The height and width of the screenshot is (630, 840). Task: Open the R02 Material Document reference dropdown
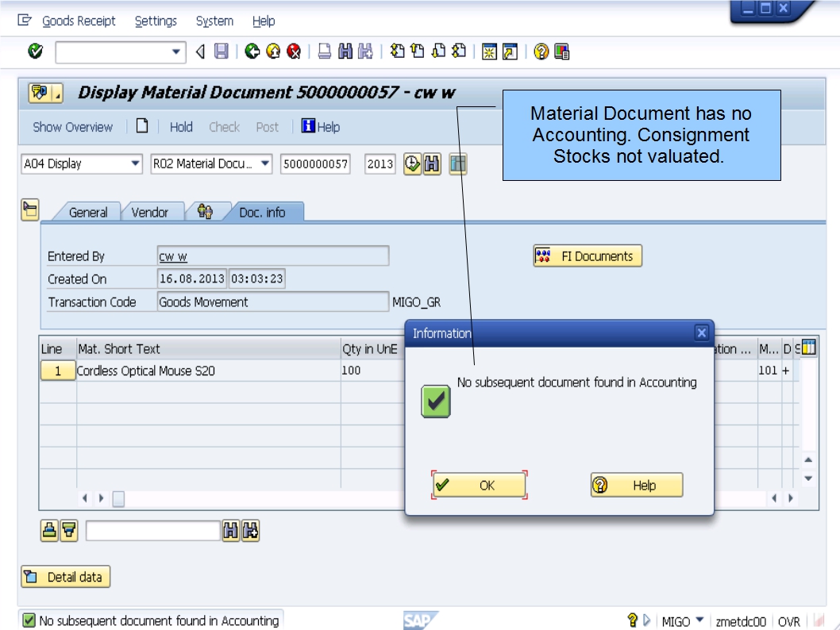point(265,163)
